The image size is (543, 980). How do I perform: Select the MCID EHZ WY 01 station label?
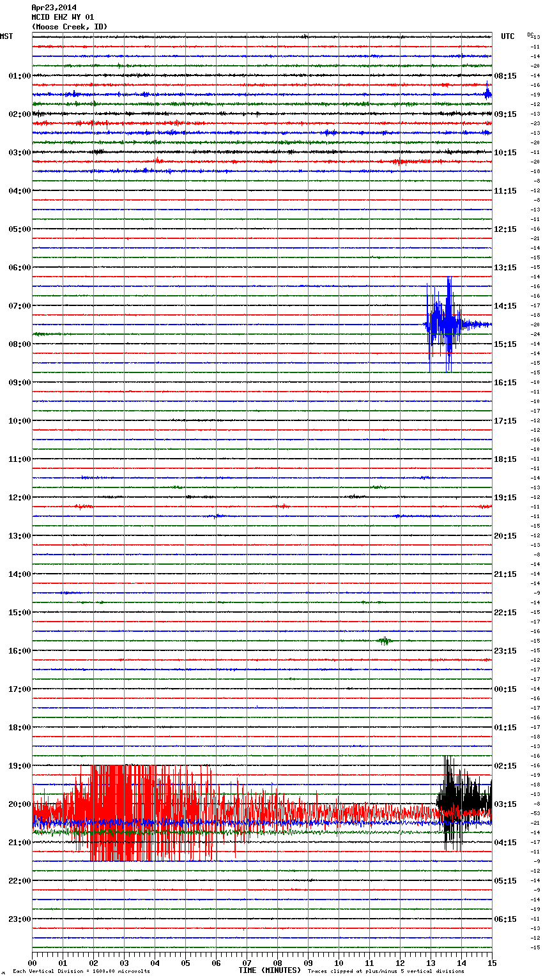tap(63, 17)
